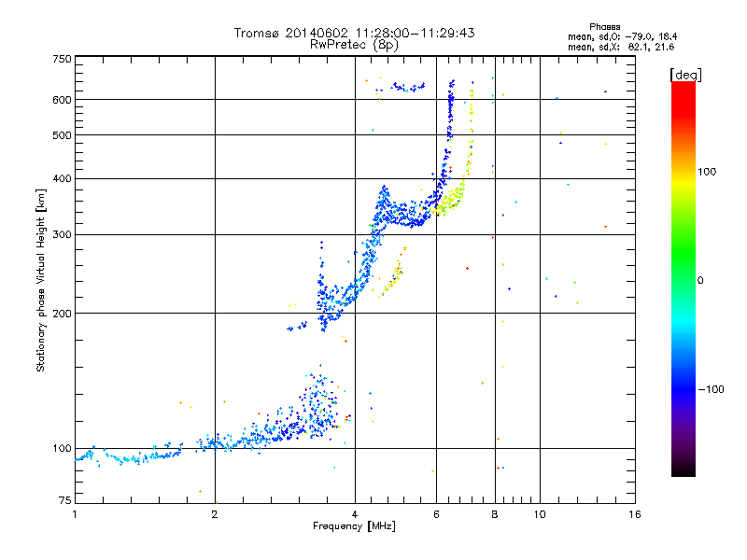Select the 'mean, sd,X: 82.1, 21.6' line
747x560 pixels.
[621, 47]
